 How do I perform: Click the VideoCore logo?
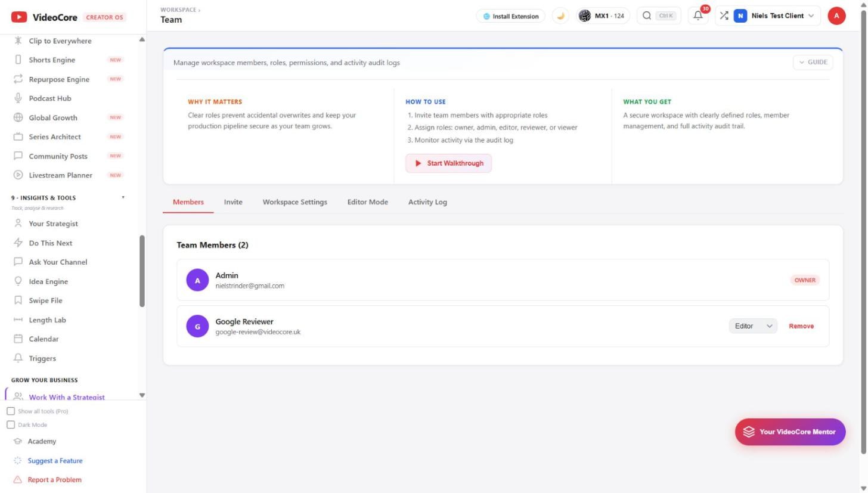pyautogui.click(x=45, y=17)
